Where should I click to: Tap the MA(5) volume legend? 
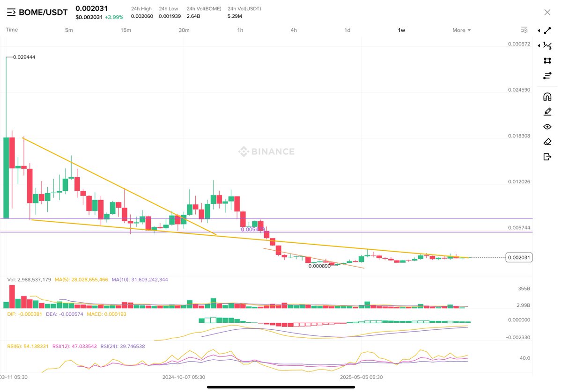pos(81,280)
